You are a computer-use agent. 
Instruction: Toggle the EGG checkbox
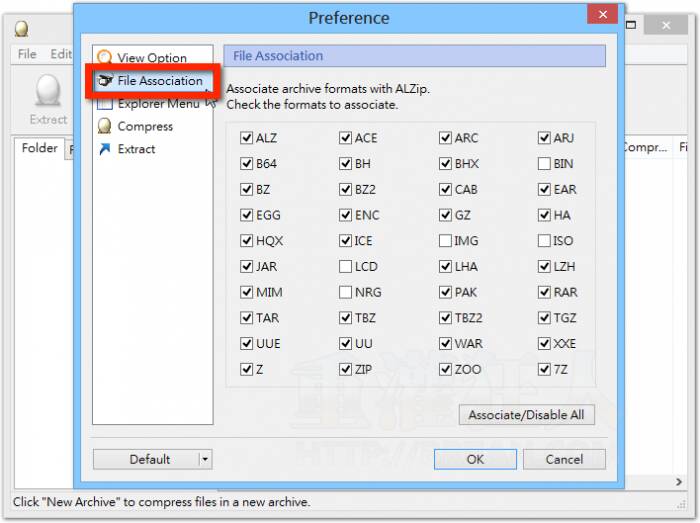246,215
